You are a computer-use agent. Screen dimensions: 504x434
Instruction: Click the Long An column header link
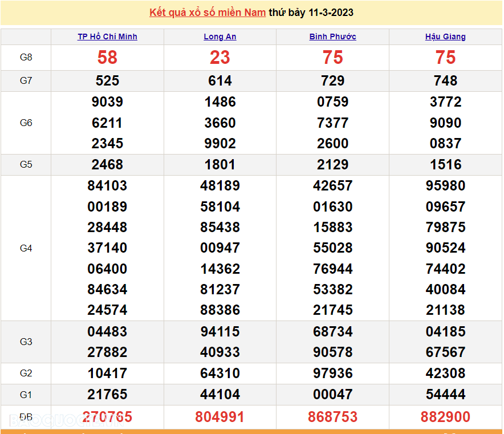click(220, 36)
